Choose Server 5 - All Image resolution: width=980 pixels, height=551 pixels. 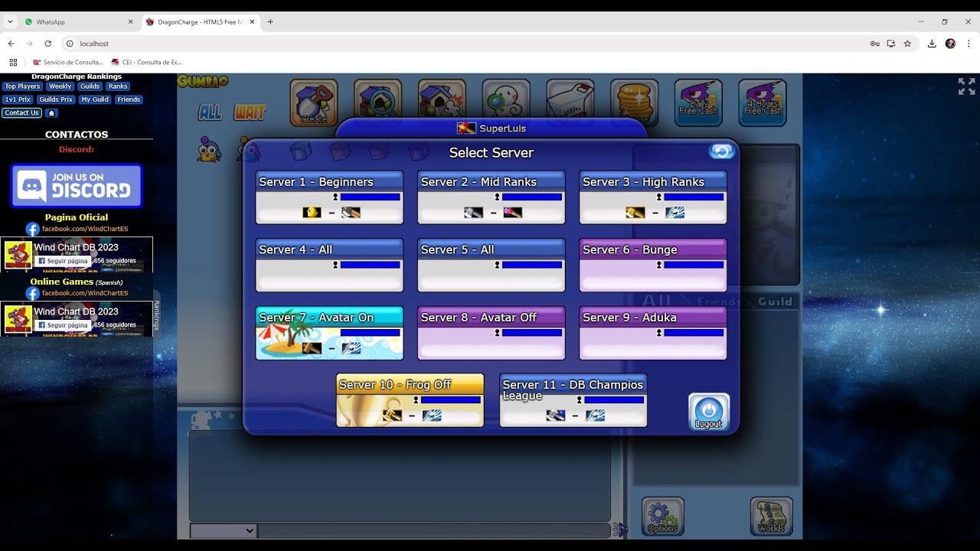491,265
